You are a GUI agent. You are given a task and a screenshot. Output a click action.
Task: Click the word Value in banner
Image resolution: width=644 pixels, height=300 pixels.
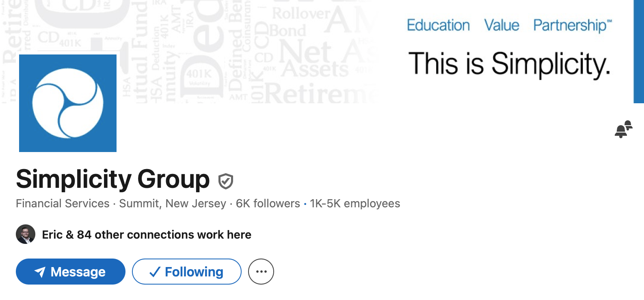click(x=501, y=25)
